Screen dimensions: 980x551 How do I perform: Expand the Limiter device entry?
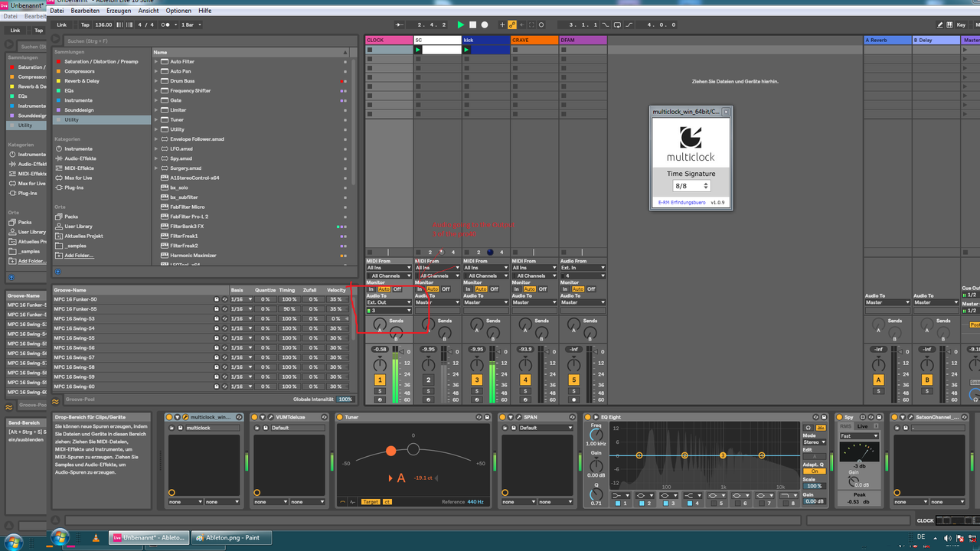(x=156, y=109)
